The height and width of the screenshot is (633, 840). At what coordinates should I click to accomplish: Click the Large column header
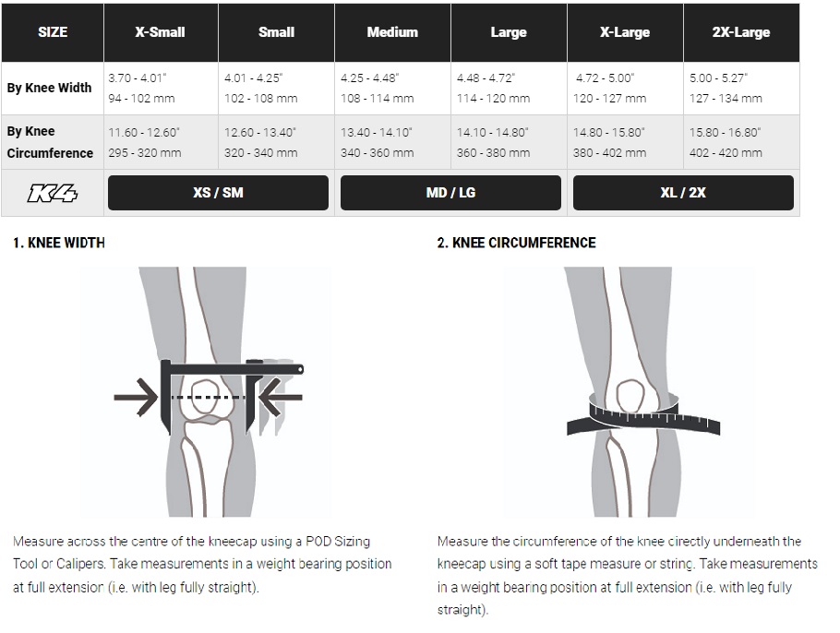(509, 32)
